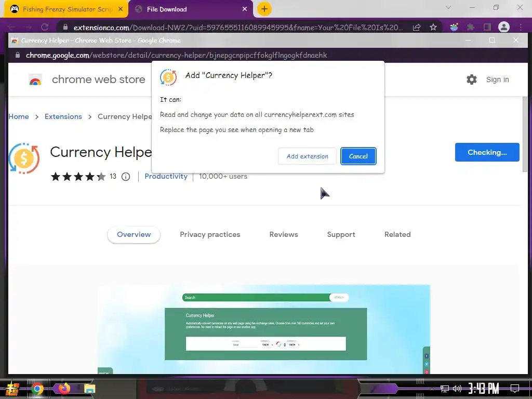The height and width of the screenshot is (399, 532).
Task: Click the extensionco.com address bar
Action: [x=237, y=28]
